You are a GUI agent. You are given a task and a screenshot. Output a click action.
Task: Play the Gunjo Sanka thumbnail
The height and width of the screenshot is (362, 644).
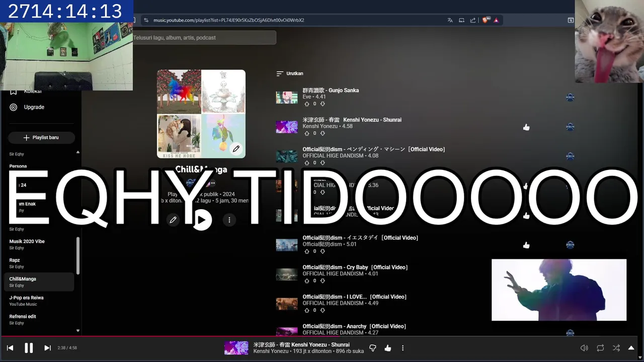point(286,98)
